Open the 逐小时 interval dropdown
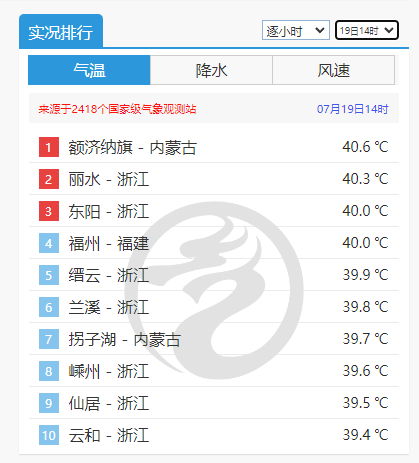419x463 pixels. [296, 30]
